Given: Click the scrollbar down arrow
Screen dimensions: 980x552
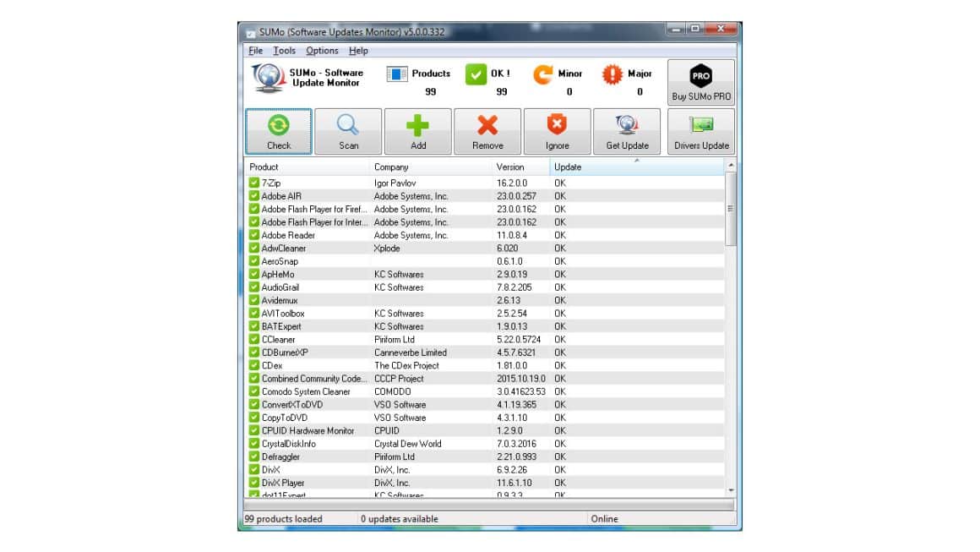Looking at the screenshot, I should click(x=731, y=491).
